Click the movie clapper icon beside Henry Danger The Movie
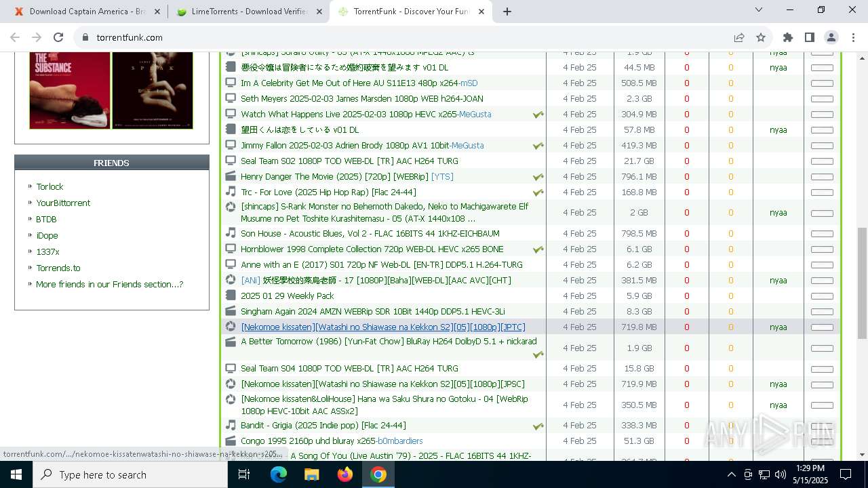 [231, 176]
